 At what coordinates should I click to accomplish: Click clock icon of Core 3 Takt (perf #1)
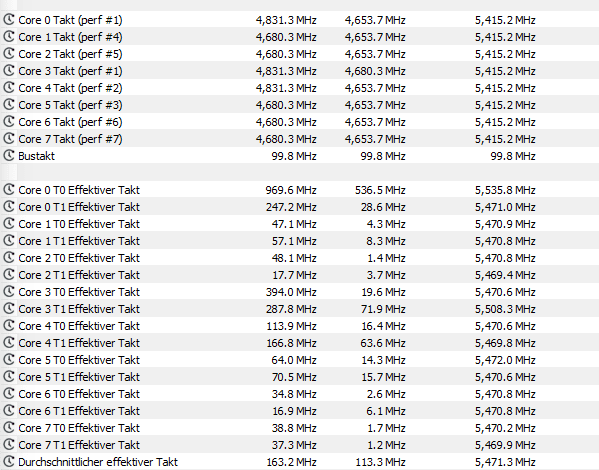9,71
